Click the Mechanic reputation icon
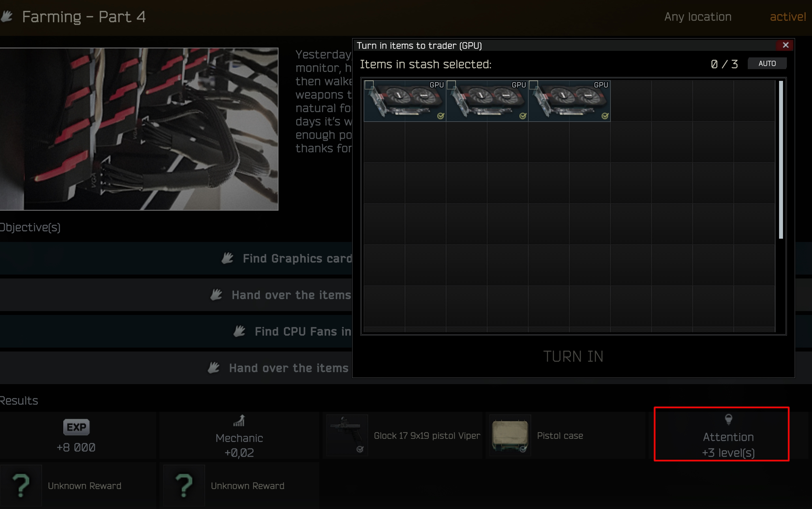 tap(239, 421)
